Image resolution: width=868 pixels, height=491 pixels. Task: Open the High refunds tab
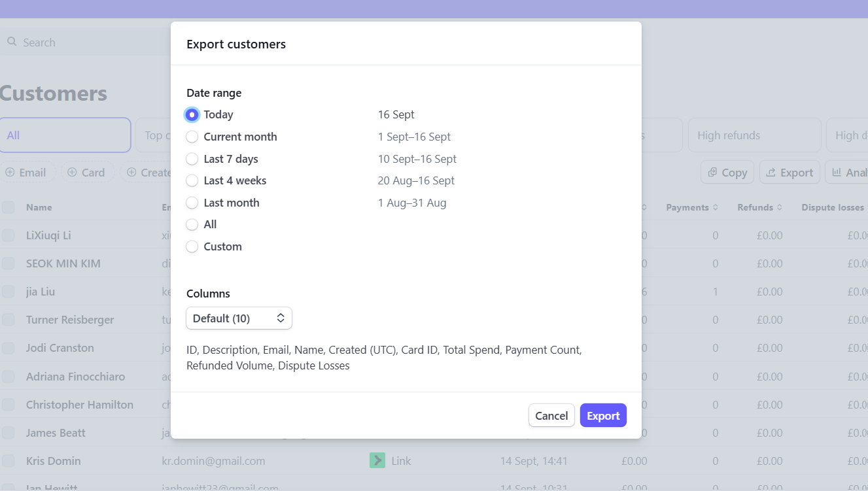click(754, 135)
